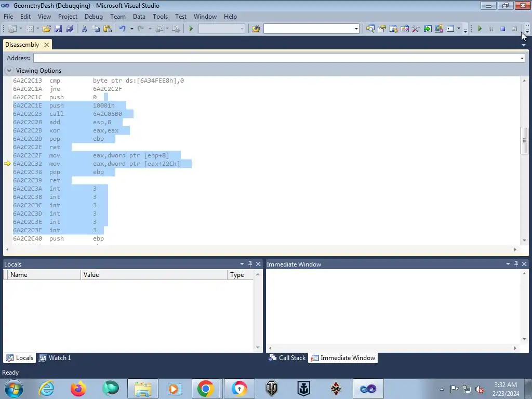This screenshot has height=399, width=532.
Task: Open the Add New Item dropdown arrow
Action: [x=37, y=29]
